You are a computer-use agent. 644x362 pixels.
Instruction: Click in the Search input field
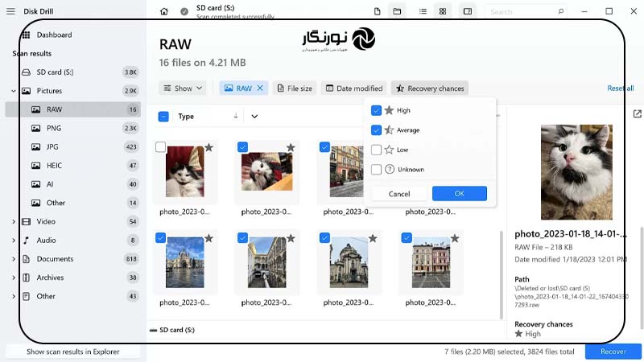pyautogui.click(x=526, y=12)
